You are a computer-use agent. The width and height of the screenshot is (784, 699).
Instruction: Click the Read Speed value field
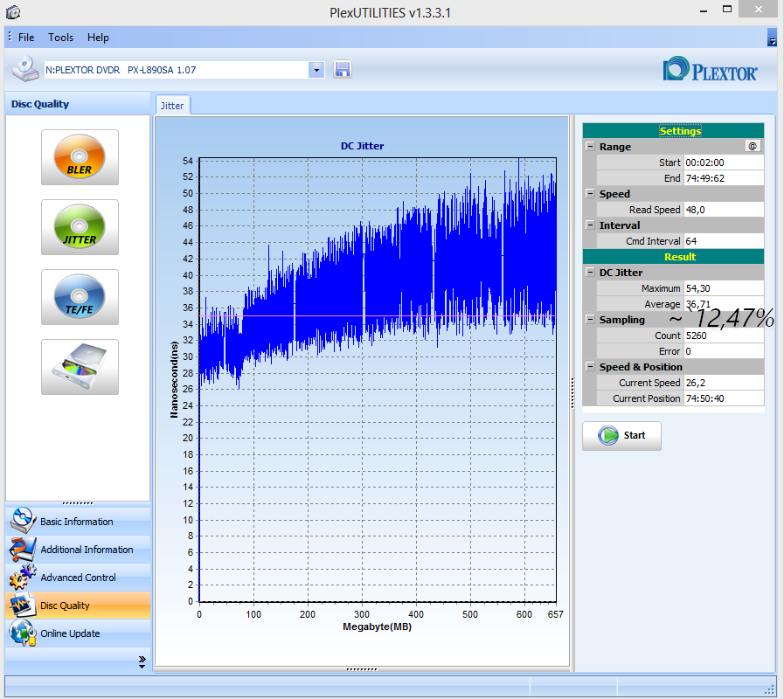724,210
